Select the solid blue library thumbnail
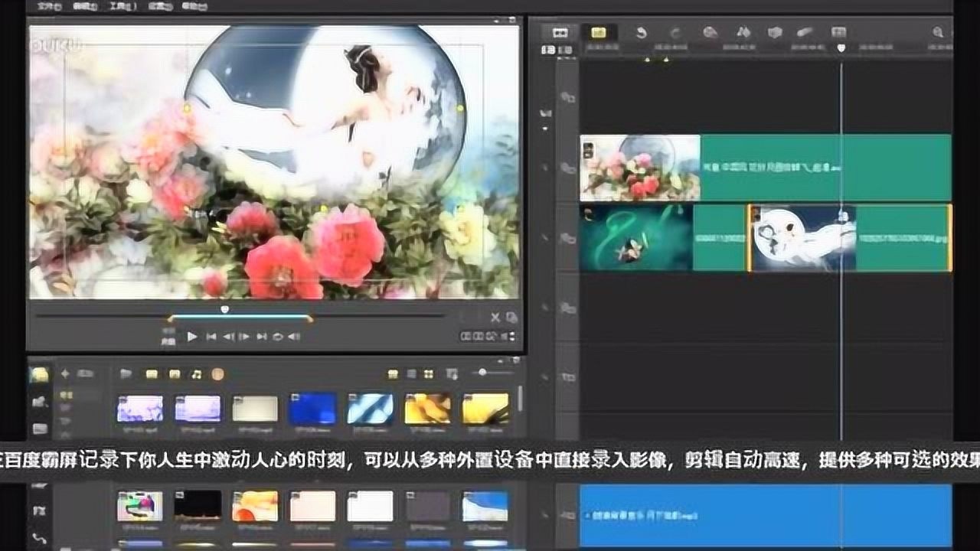This screenshot has width=980, height=551. click(312, 409)
